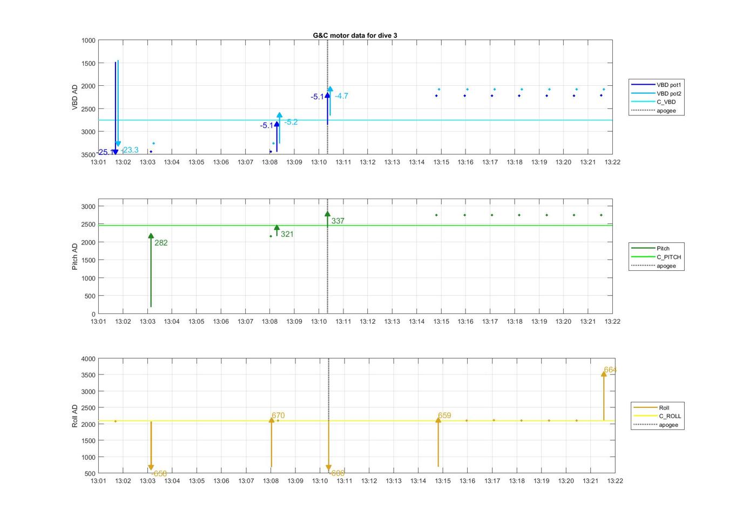Click the '-23.3' data label in VBD plot
This screenshot has height=532, width=756.
tap(130, 150)
